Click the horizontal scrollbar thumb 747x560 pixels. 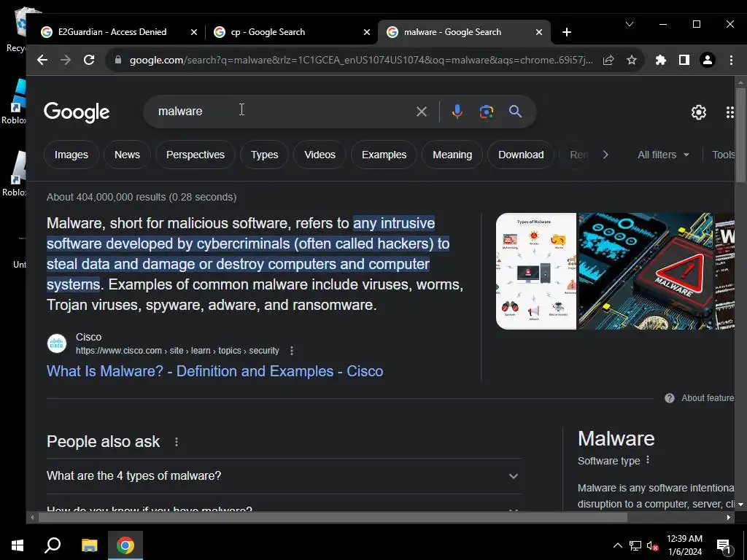point(333,517)
